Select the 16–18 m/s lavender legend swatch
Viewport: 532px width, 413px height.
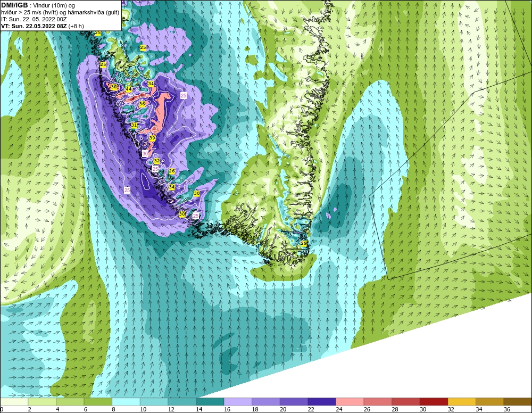tap(238, 402)
